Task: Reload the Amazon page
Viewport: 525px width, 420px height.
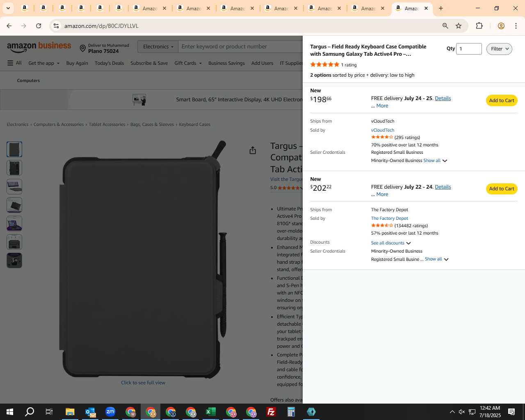Action: click(39, 26)
